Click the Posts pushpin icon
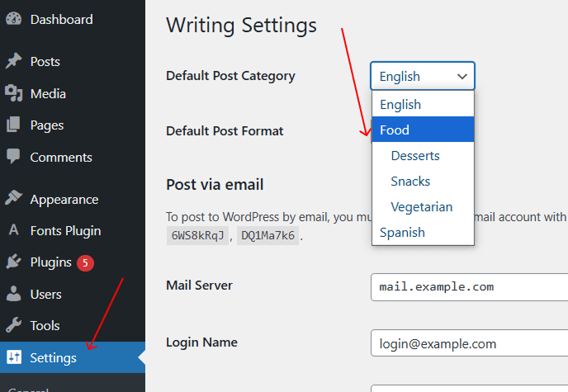 click(x=13, y=61)
